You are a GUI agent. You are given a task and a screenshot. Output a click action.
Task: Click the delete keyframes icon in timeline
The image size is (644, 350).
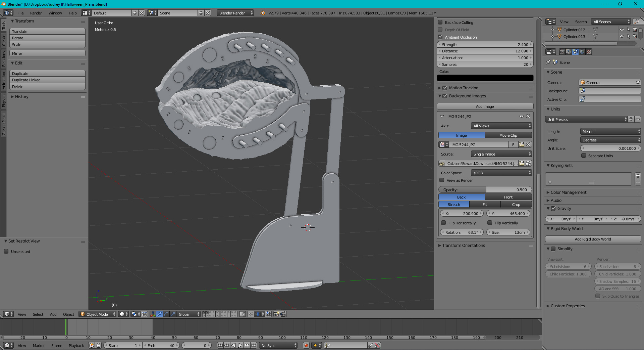tap(377, 346)
